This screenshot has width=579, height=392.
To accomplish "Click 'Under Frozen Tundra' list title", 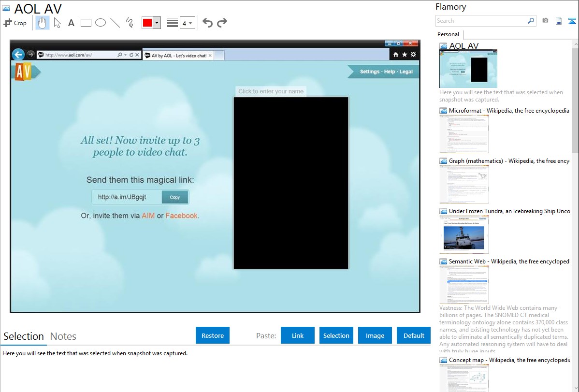I will (x=509, y=211).
